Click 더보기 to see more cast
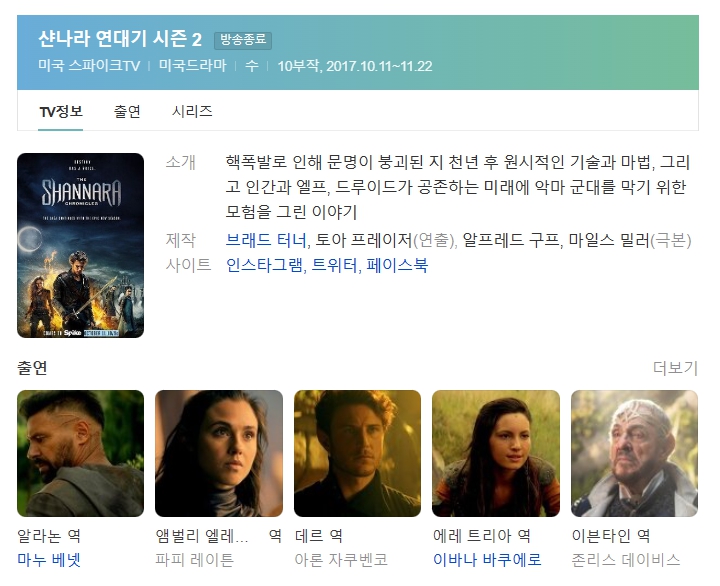The image size is (720, 586). click(x=675, y=367)
